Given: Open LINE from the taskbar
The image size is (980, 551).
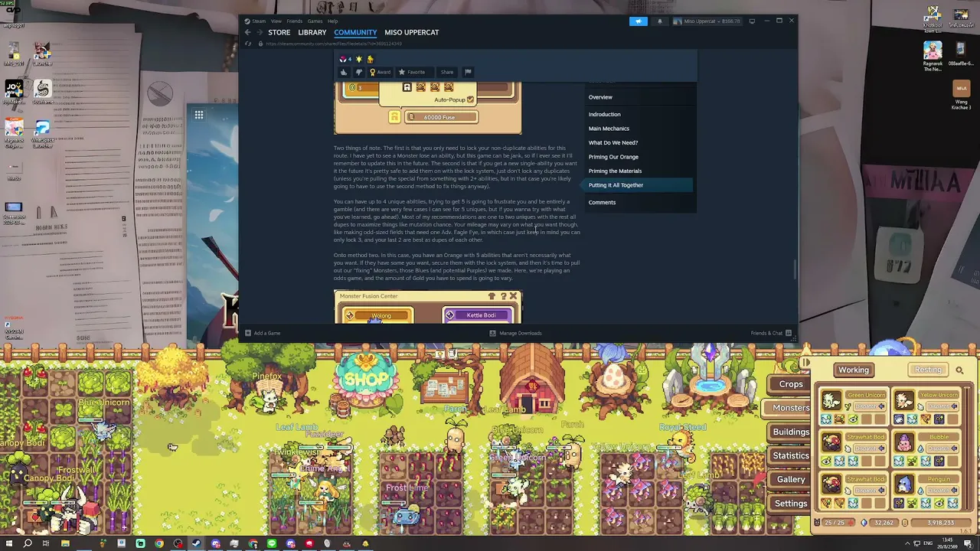Looking at the screenshot, I should [272, 543].
